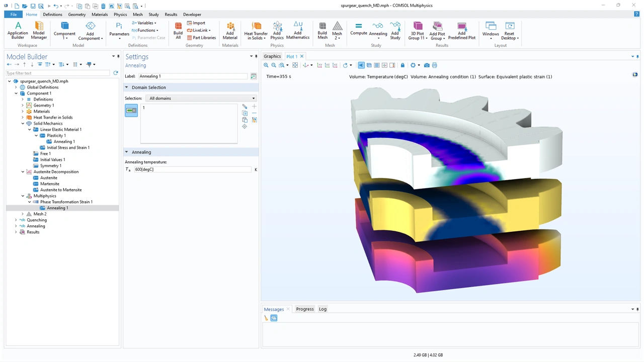
Task: Click the Part Libraries button
Action: [x=201, y=38]
